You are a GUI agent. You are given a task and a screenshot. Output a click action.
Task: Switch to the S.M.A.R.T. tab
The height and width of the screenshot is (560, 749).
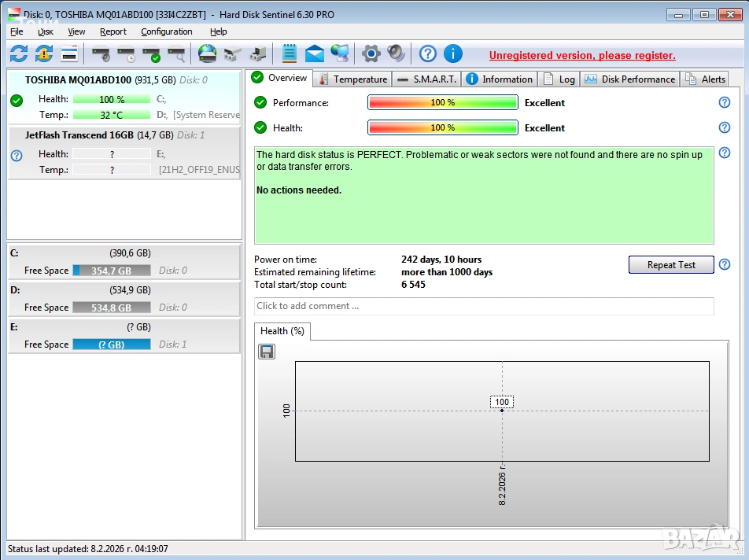[427, 79]
